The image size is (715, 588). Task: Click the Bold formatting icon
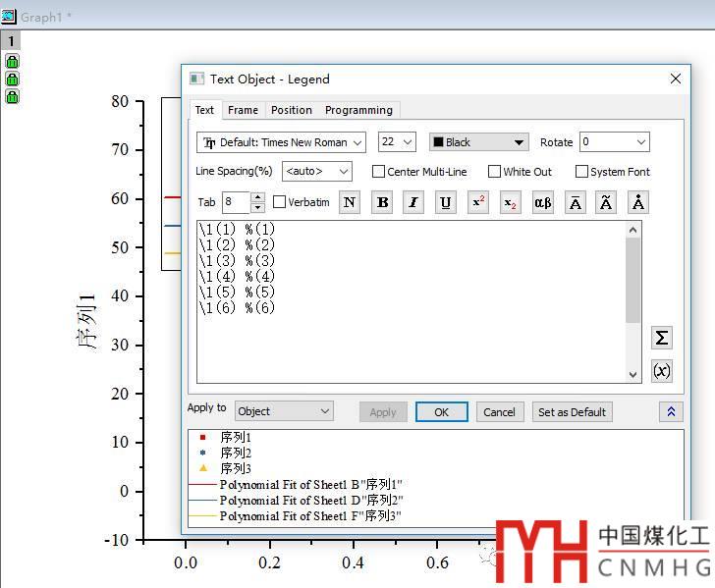(383, 203)
